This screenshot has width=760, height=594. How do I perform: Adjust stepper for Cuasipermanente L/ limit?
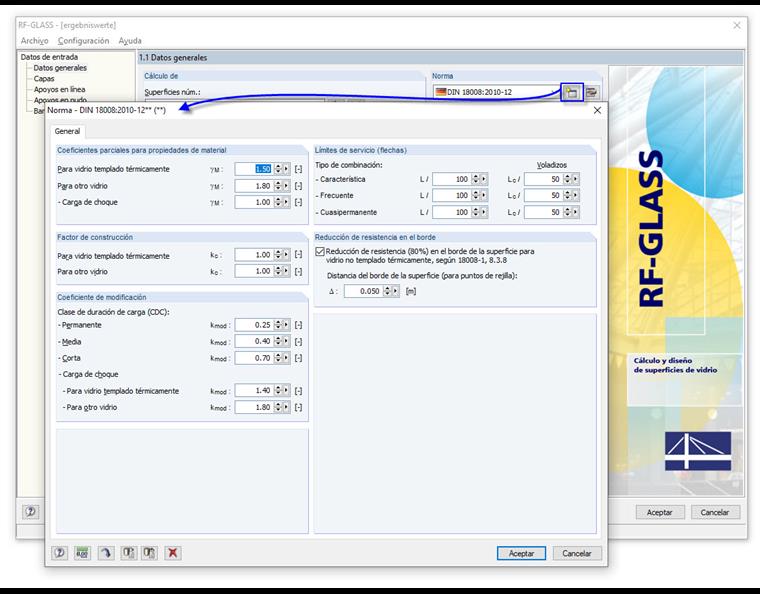pos(475,212)
